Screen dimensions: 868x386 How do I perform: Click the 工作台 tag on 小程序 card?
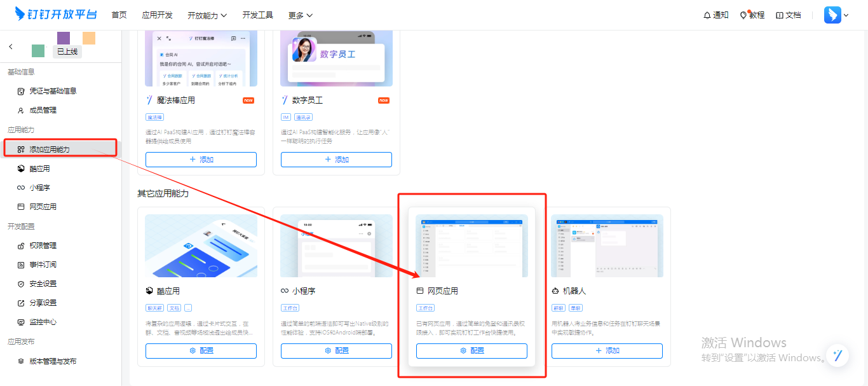(x=290, y=308)
